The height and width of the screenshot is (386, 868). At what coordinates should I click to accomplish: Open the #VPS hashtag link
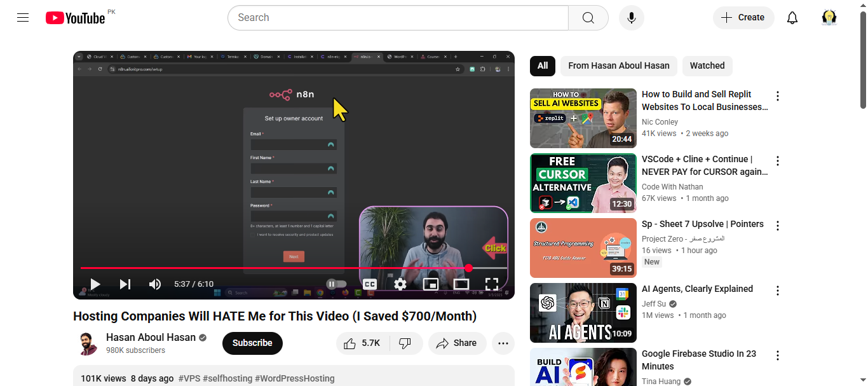189,378
